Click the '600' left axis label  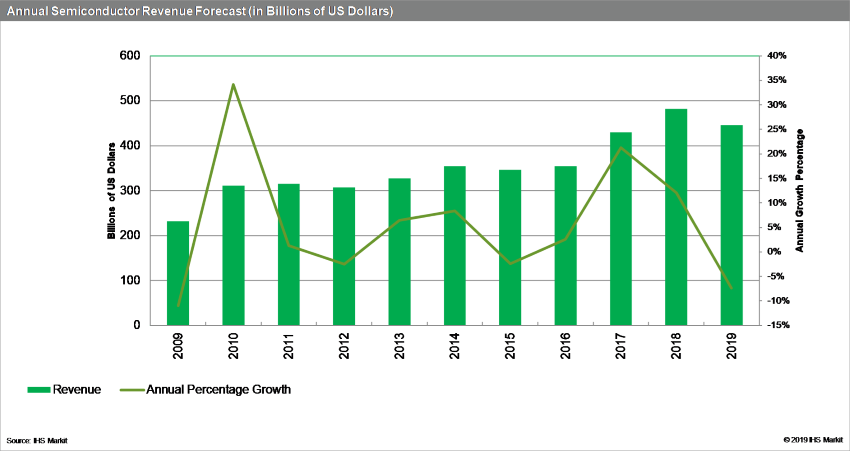(131, 56)
